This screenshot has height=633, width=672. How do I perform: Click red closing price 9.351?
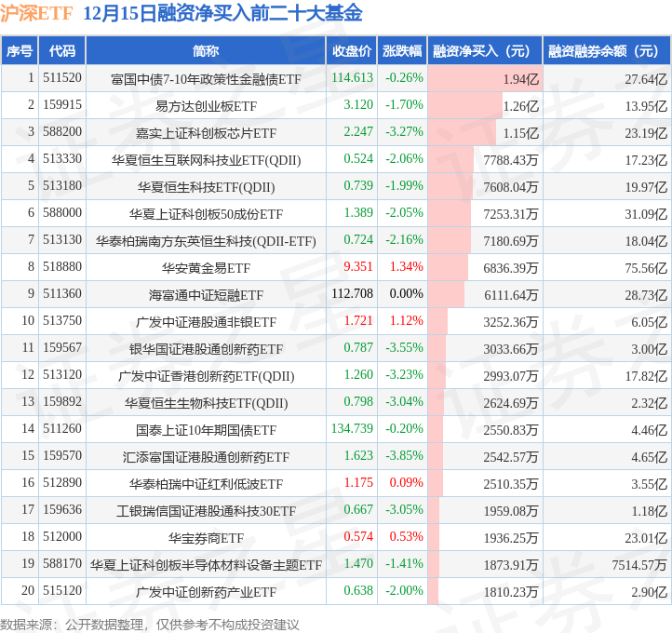pos(358,266)
